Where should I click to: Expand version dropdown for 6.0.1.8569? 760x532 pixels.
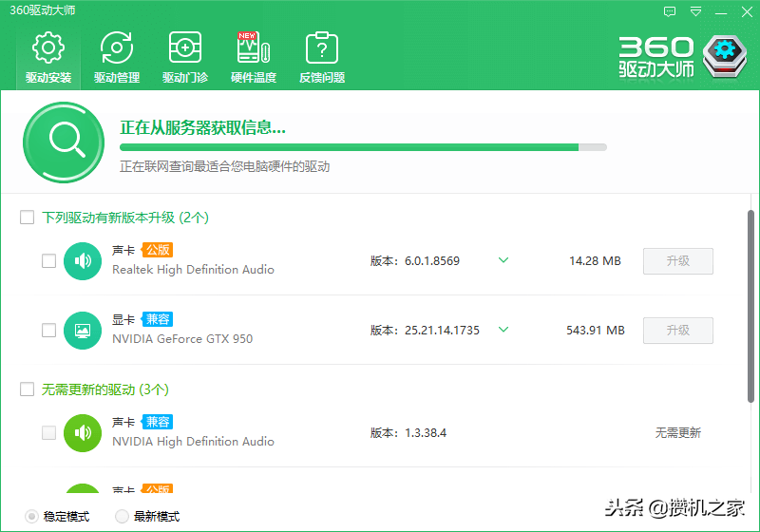tap(503, 260)
